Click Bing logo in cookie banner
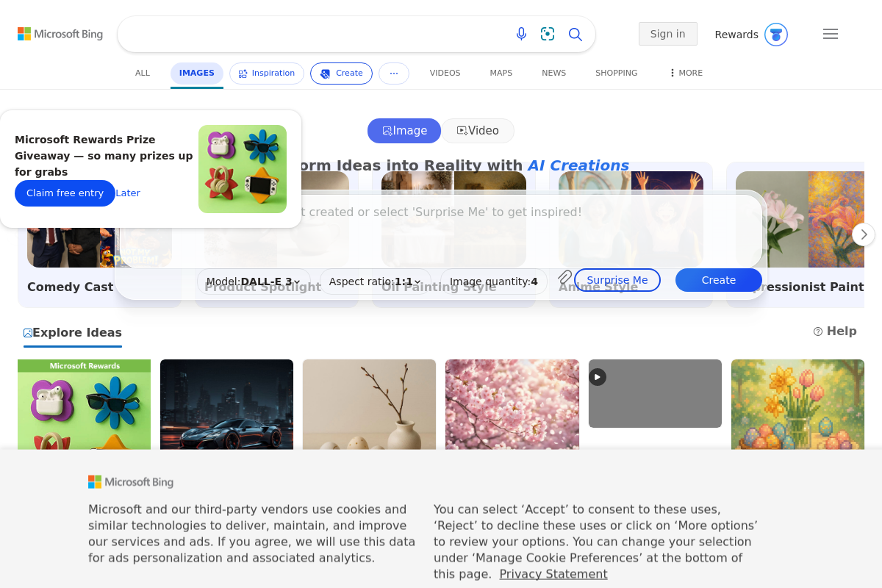The width and height of the screenshot is (882, 588). pos(131,482)
